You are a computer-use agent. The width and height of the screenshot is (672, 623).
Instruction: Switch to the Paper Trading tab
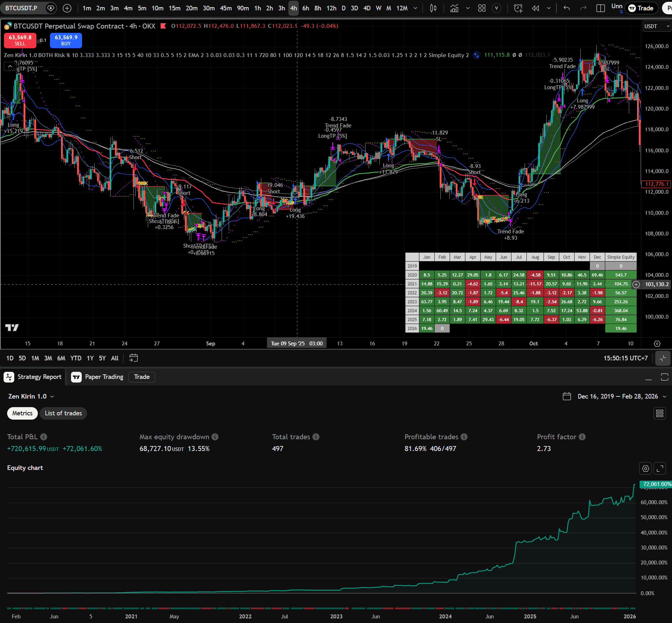[x=97, y=377]
